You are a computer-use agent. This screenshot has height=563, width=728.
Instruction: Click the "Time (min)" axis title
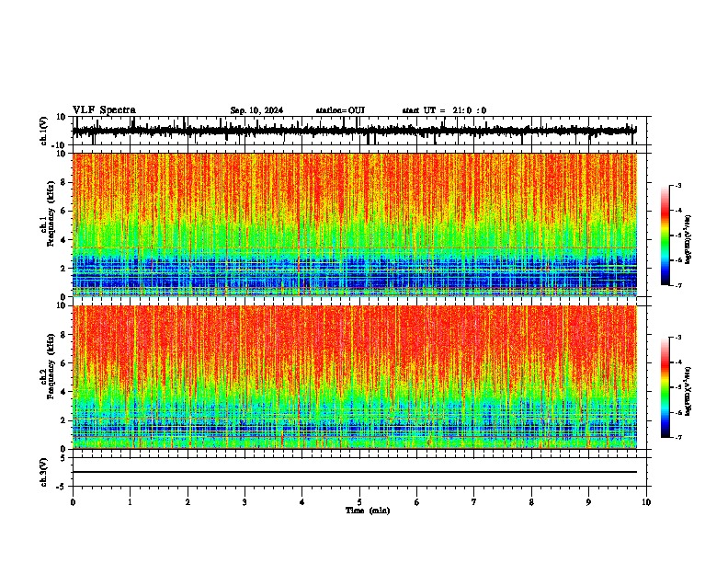368,511
